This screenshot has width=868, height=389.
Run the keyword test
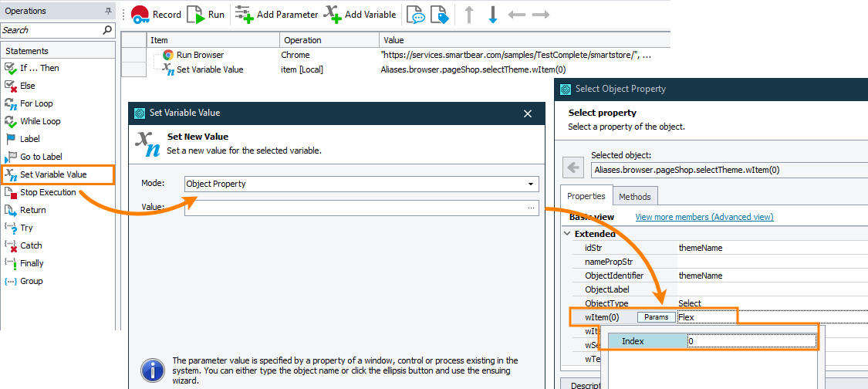(206, 15)
